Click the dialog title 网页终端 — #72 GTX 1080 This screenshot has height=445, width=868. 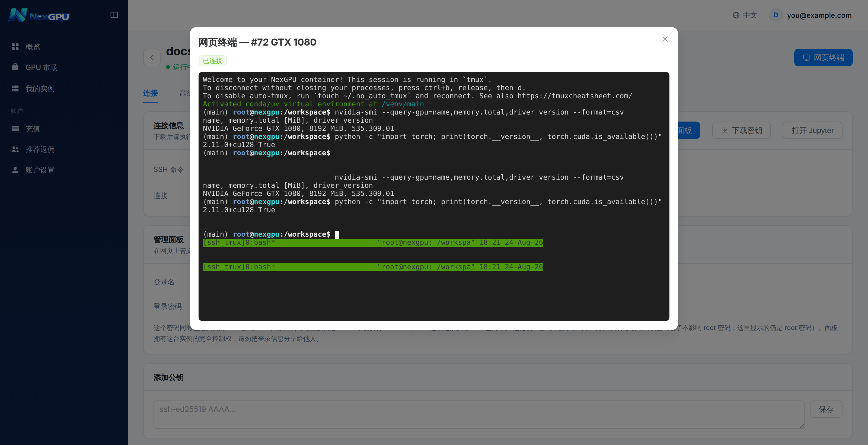(x=257, y=42)
